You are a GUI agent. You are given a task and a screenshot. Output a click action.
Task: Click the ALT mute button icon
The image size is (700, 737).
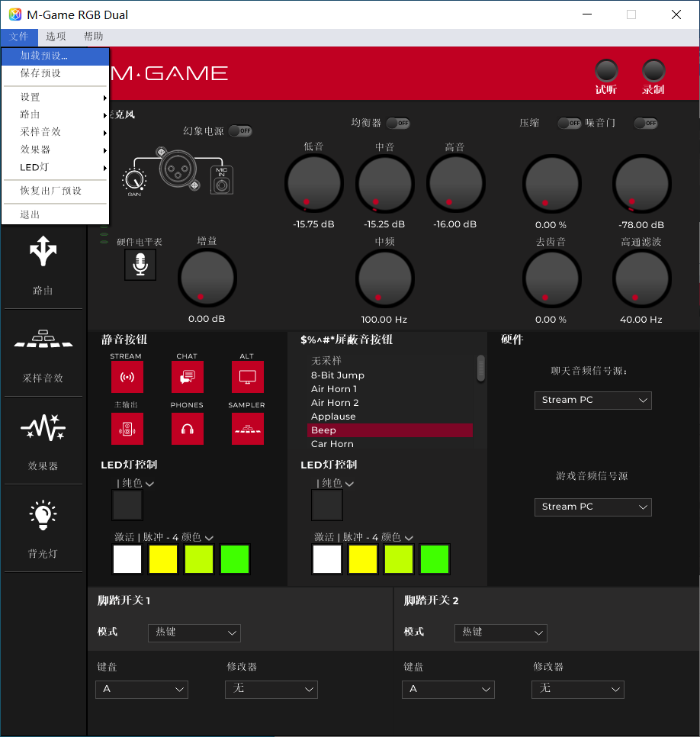point(248,377)
